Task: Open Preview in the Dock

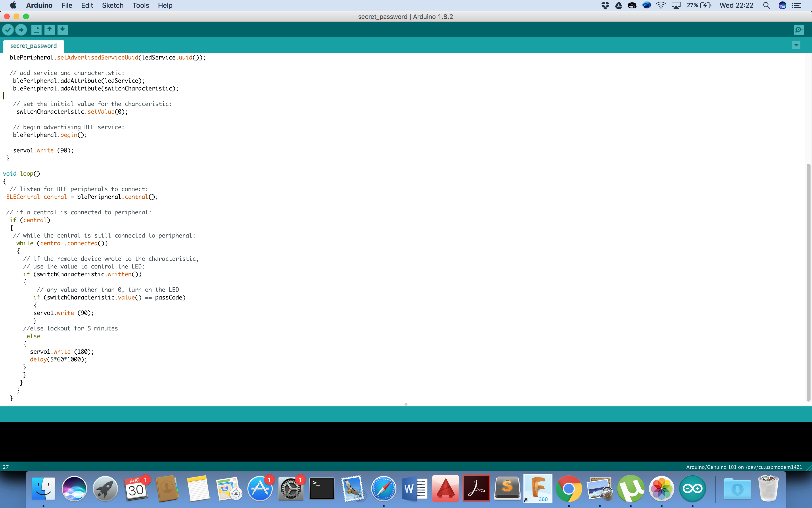Action: click(600, 488)
